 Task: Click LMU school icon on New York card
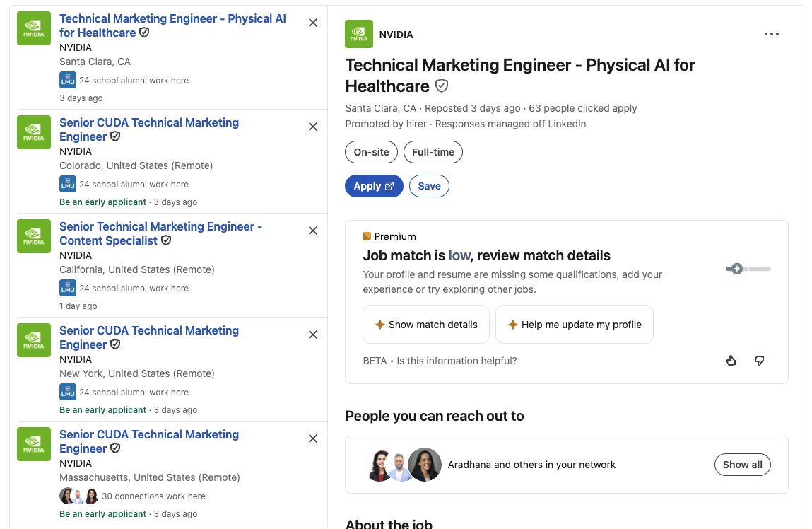coord(68,393)
